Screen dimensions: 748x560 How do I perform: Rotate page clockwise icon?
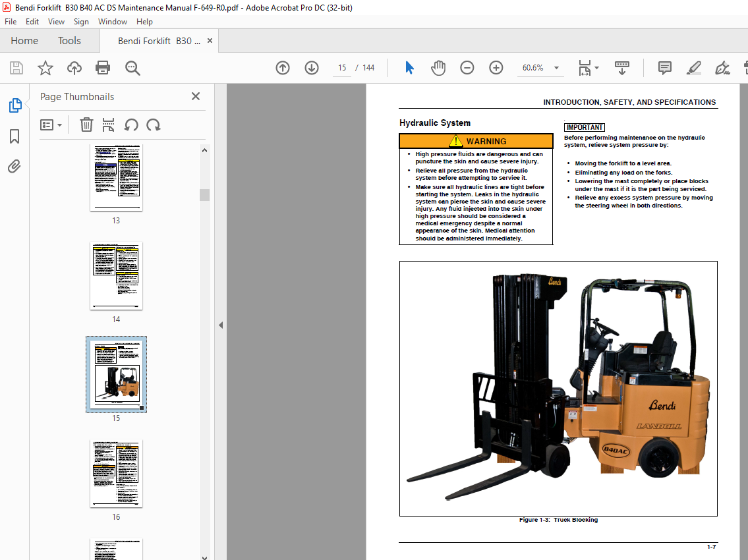[153, 125]
